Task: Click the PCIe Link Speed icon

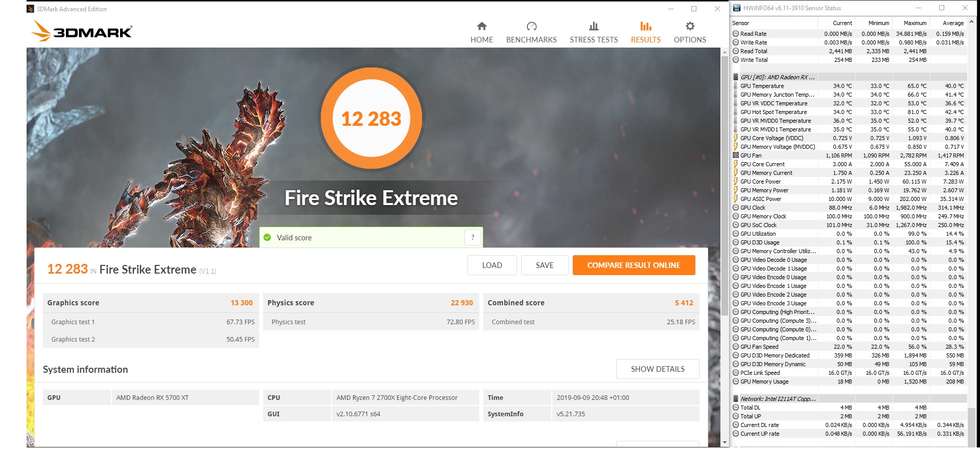Action: tap(736, 373)
